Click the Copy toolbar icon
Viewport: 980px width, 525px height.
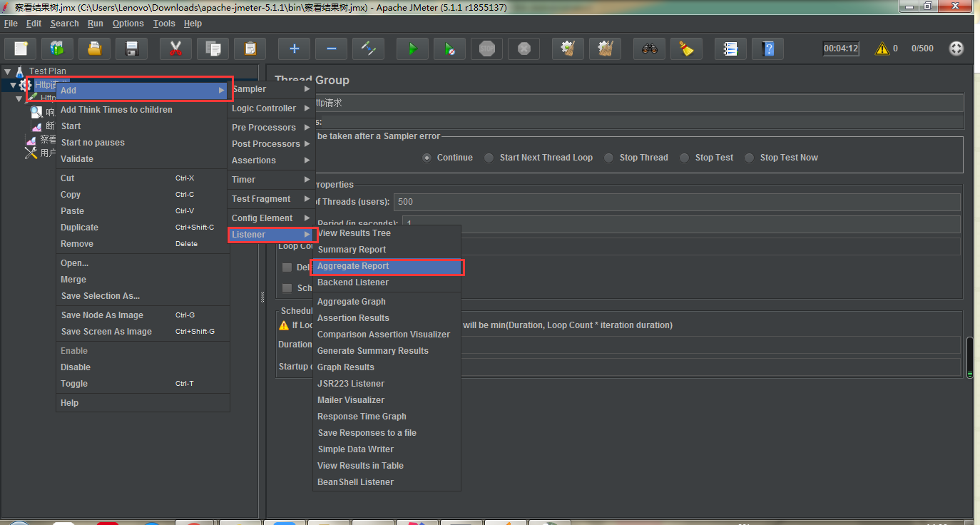pos(213,49)
